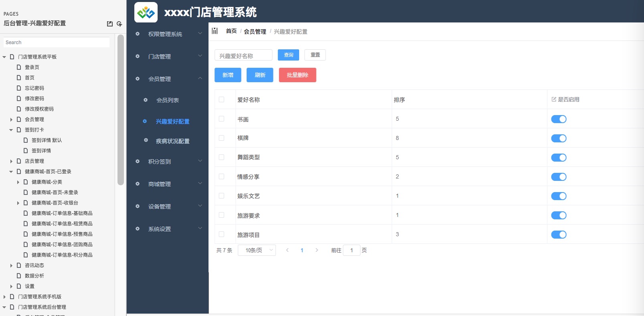This screenshot has width=644, height=316.
Task: Click the 重置 reset button
Action: click(315, 55)
